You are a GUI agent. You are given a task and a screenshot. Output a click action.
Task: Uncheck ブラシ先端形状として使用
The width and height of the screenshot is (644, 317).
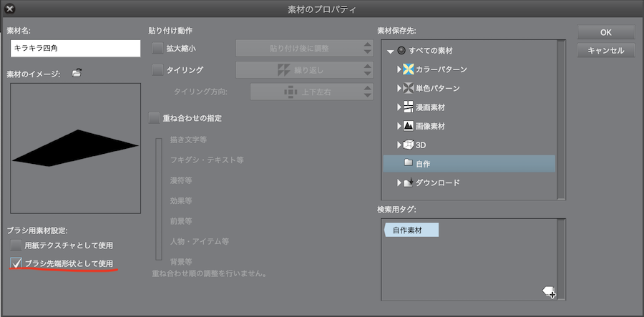point(16,263)
